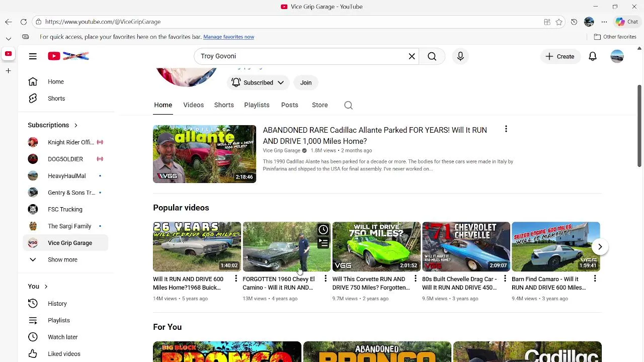Add this page to favorites star
Image resolution: width=644 pixels, height=362 pixels.
tap(559, 22)
